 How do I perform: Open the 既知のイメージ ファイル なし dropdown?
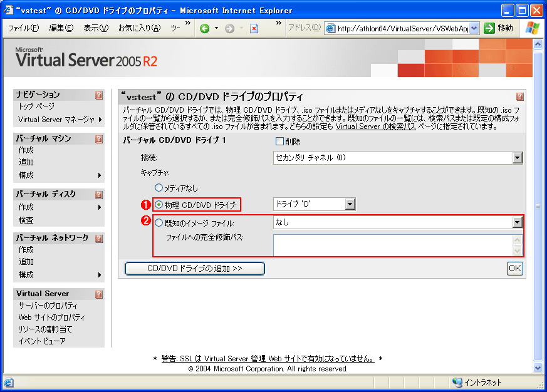518,222
